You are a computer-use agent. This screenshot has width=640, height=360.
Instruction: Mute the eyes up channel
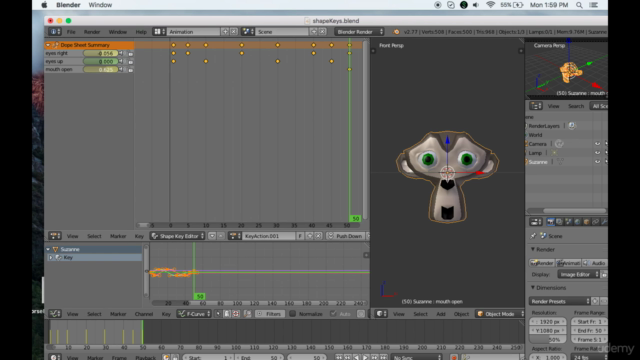pyautogui.click(x=121, y=61)
